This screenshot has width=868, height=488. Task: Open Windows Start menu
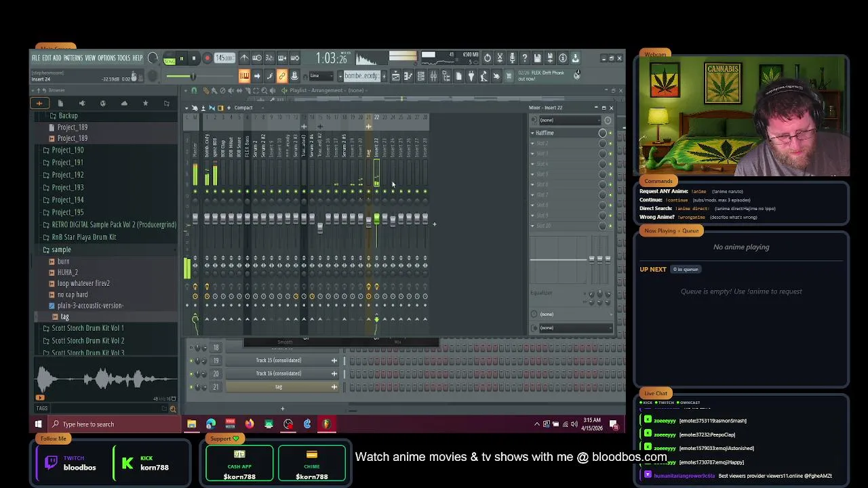coord(38,424)
